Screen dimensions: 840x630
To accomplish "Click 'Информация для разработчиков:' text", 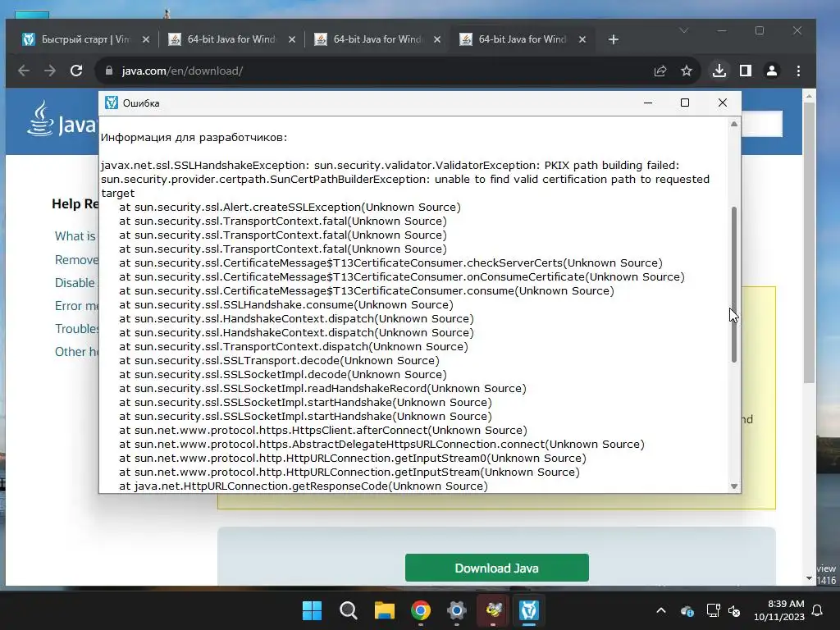I will [194, 138].
